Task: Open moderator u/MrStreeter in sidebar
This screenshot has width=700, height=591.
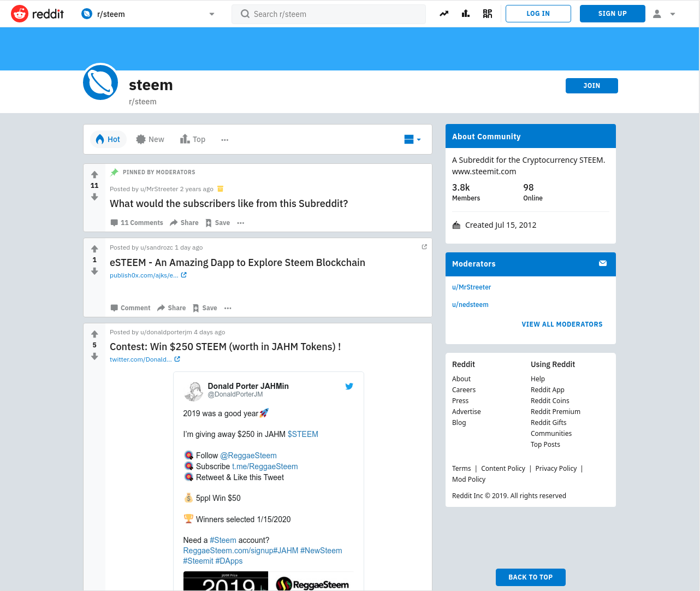Action: (x=472, y=287)
